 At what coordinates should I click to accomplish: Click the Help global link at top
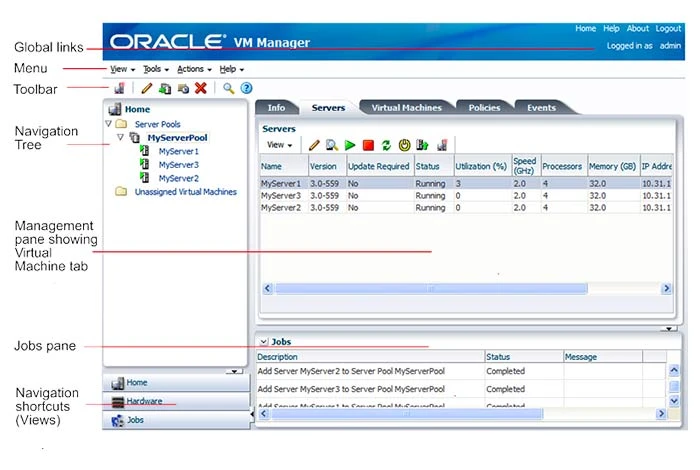tap(611, 29)
